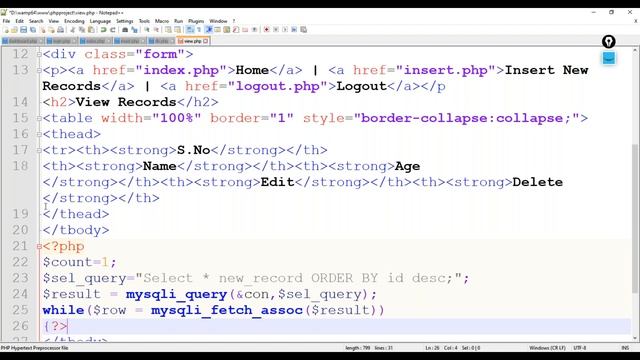Print the document with the Print icon
Image resolution: width=640 pixels, height=360 pixels.
[x=60, y=30]
